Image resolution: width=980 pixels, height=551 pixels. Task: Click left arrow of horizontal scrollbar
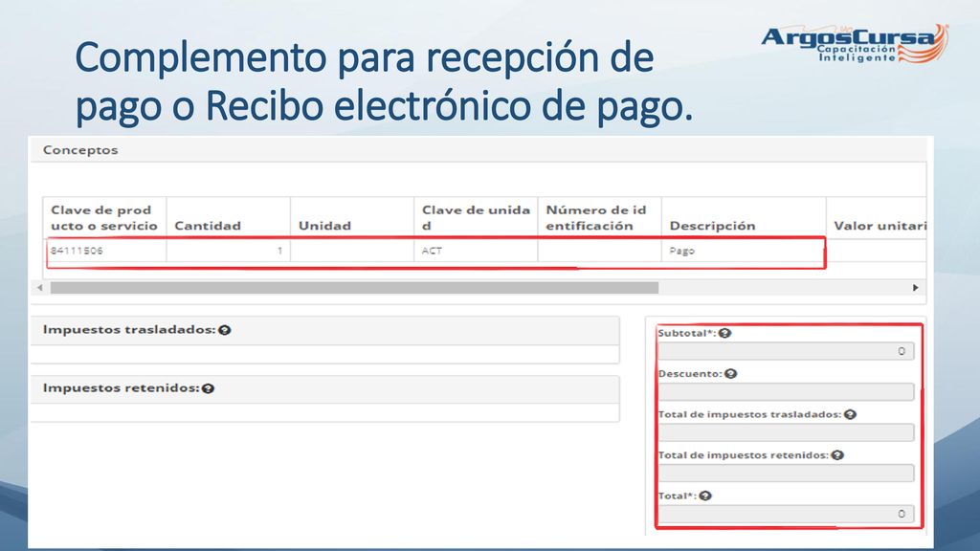pos(40,287)
